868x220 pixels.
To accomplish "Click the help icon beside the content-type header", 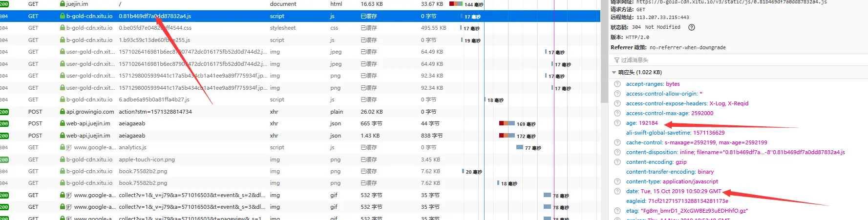I will 617,181.
